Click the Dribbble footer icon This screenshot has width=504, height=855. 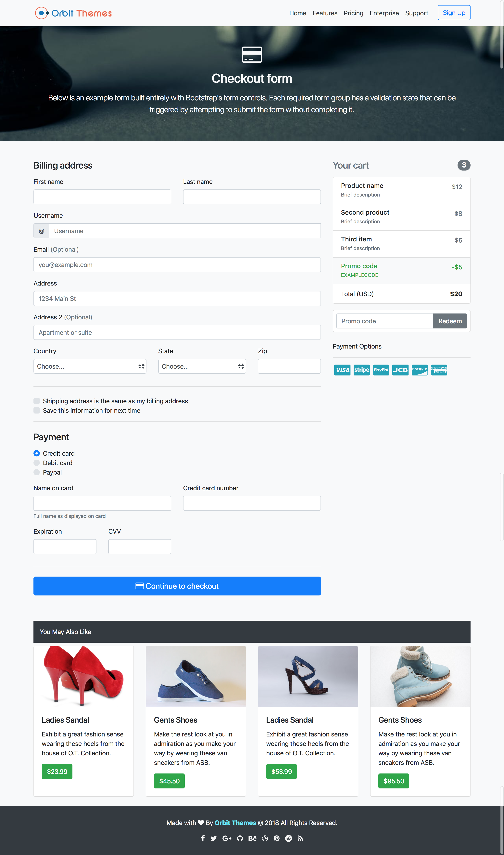(265, 838)
